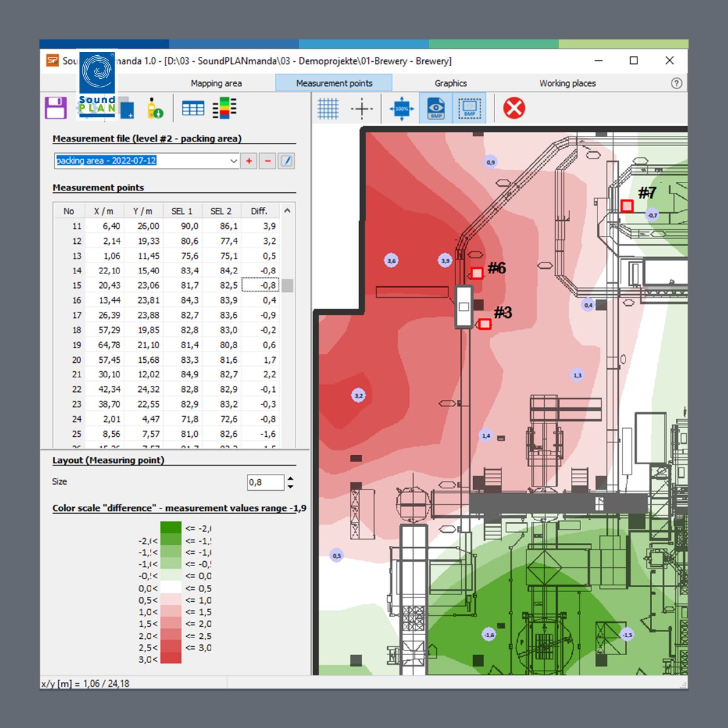
Task: Sort table by SEL 1 header
Action: click(x=182, y=211)
